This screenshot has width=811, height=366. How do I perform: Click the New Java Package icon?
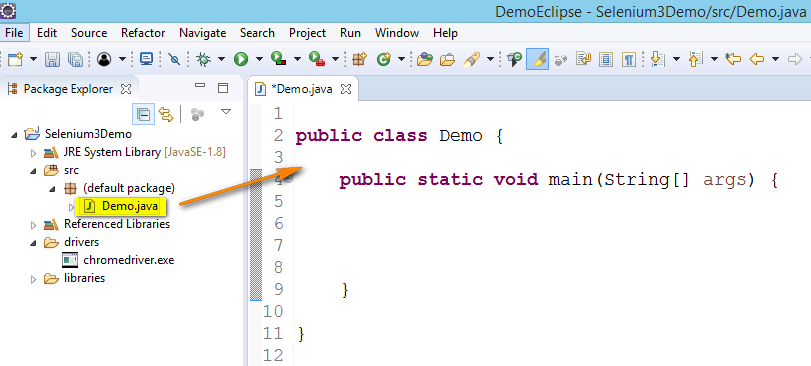[x=358, y=59]
